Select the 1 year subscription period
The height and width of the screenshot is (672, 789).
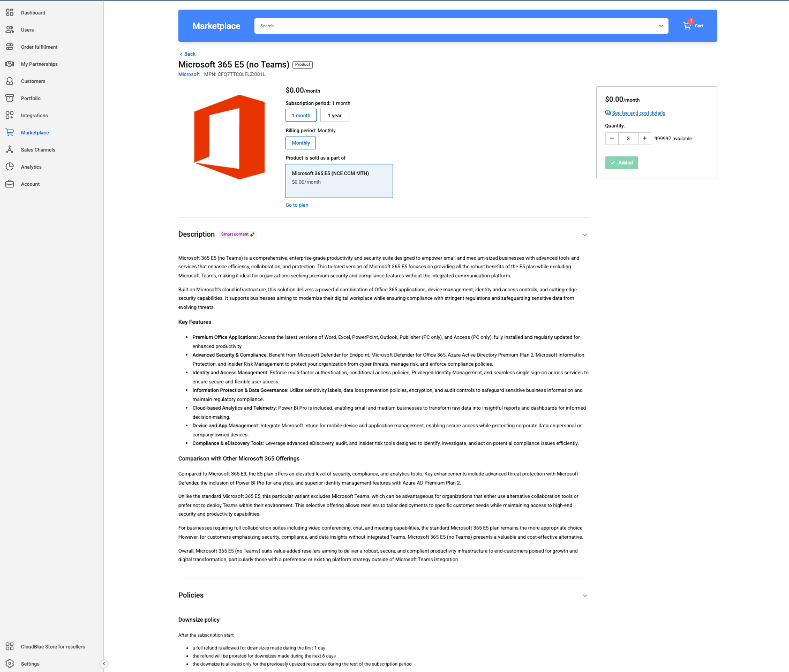tap(335, 115)
